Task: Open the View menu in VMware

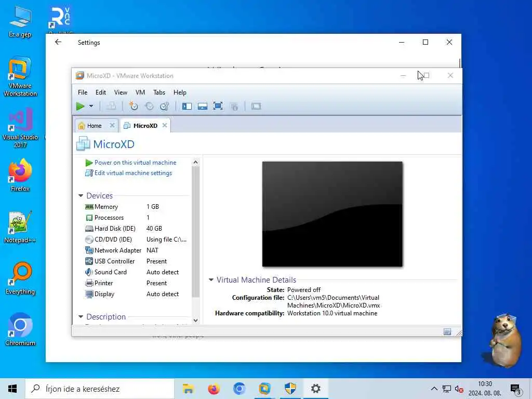Action: click(121, 92)
